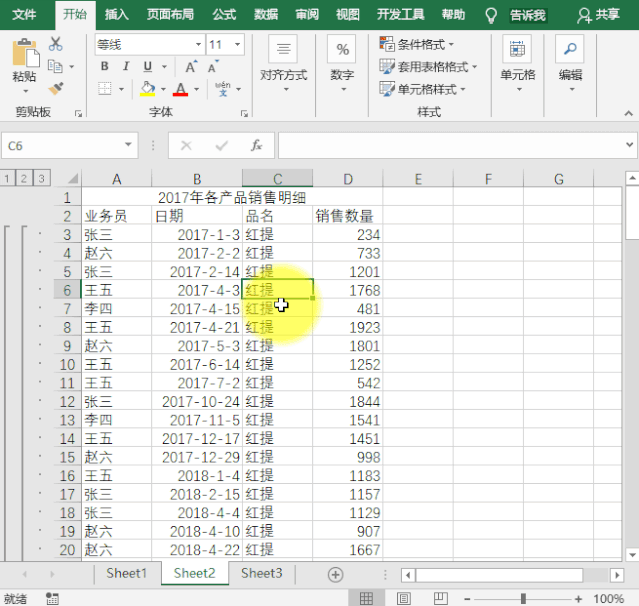The image size is (639, 606).
Task: Click outline level 2 button
Action: click(24, 178)
